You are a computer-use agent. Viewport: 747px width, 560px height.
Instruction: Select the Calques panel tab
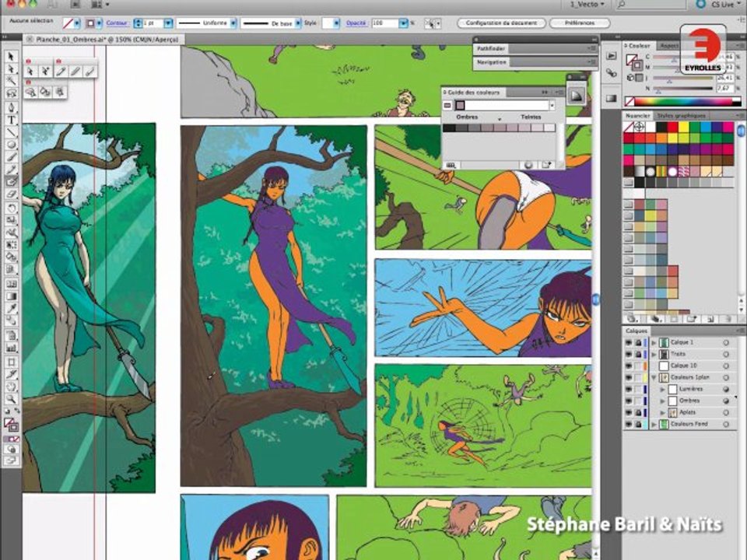point(636,331)
